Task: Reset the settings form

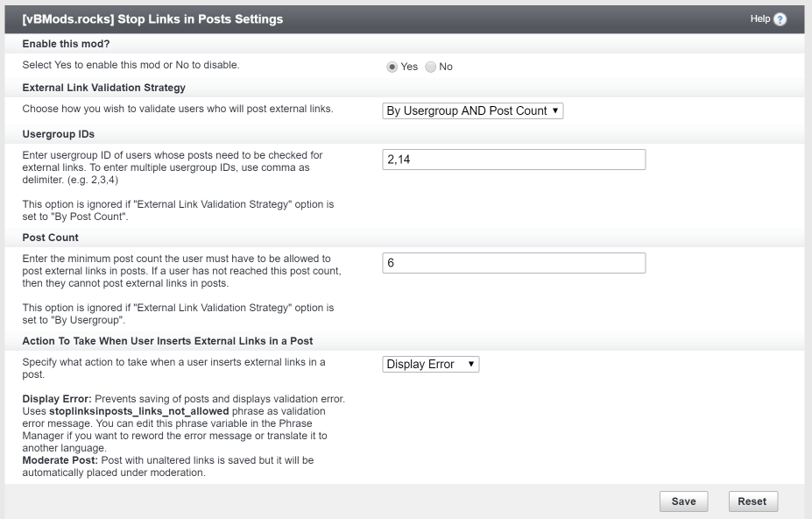Action: pos(752,501)
